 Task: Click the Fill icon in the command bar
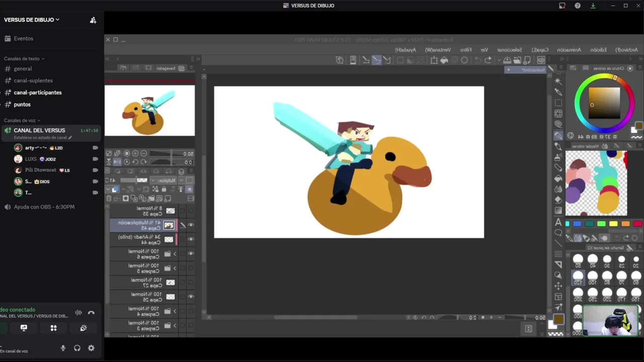pos(444,60)
